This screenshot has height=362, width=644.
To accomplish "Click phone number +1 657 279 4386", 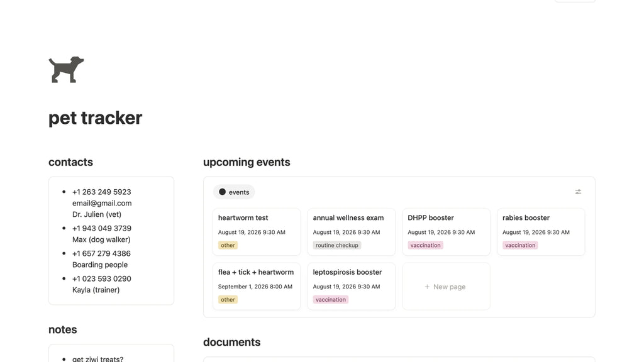I will pos(101,254).
